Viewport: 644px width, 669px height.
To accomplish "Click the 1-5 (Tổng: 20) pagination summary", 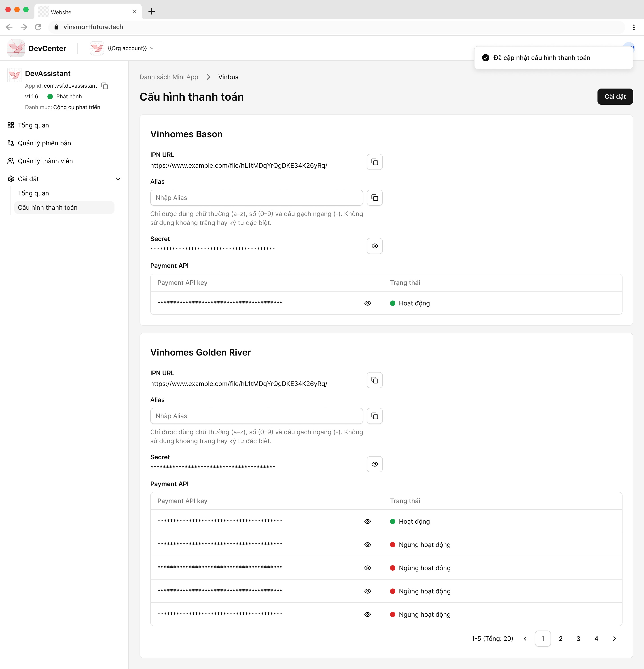I will [492, 638].
